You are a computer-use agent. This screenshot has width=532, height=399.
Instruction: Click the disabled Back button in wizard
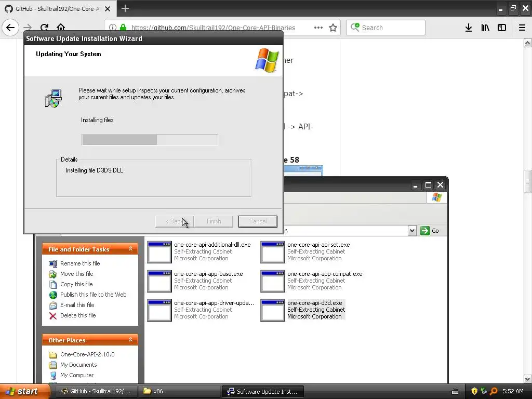tap(175, 221)
